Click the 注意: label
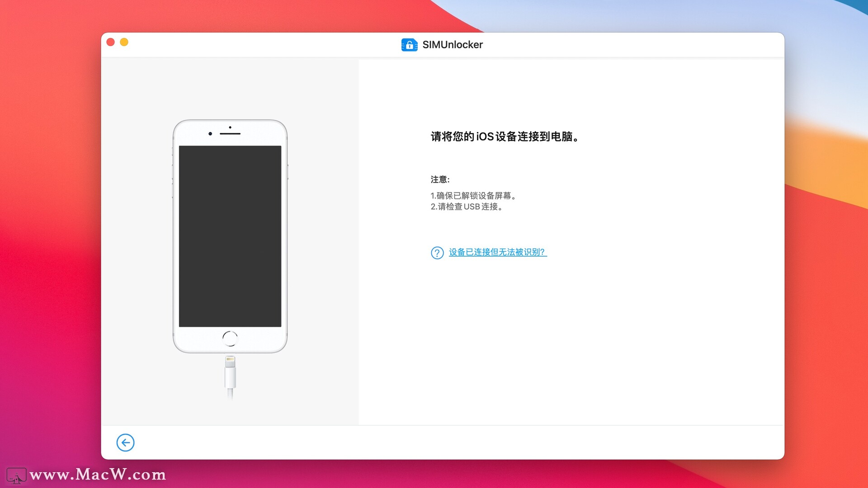The width and height of the screenshot is (868, 488). click(x=440, y=179)
